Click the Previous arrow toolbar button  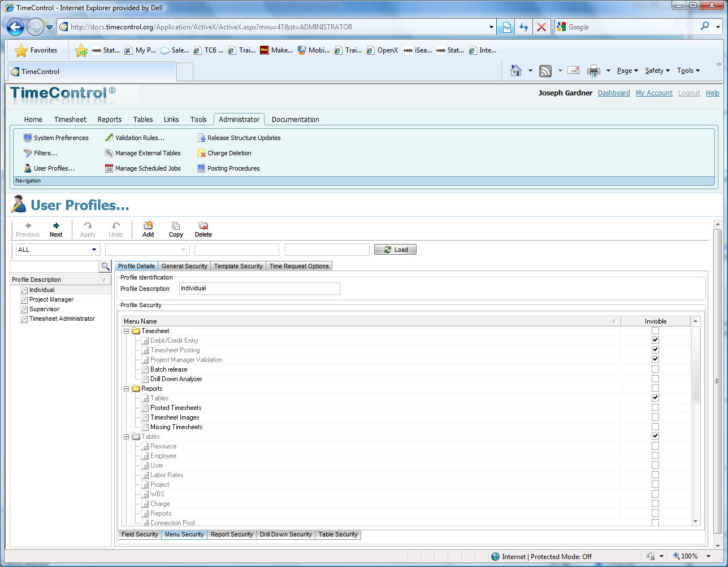click(x=28, y=229)
